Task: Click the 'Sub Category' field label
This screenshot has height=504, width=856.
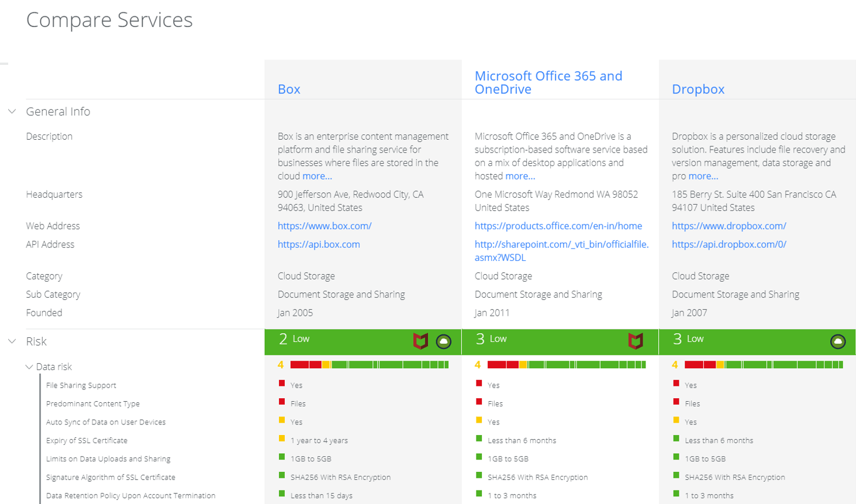Action: [x=53, y=294]
